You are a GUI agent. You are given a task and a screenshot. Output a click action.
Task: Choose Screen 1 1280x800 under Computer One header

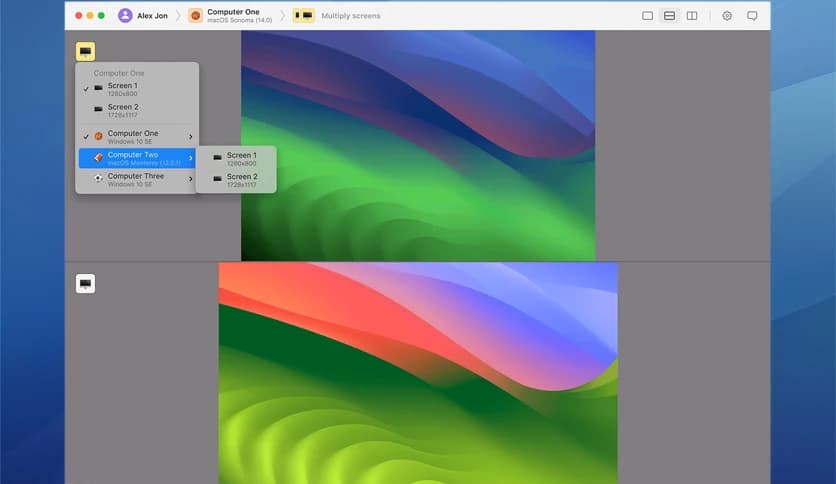point(138,89)
